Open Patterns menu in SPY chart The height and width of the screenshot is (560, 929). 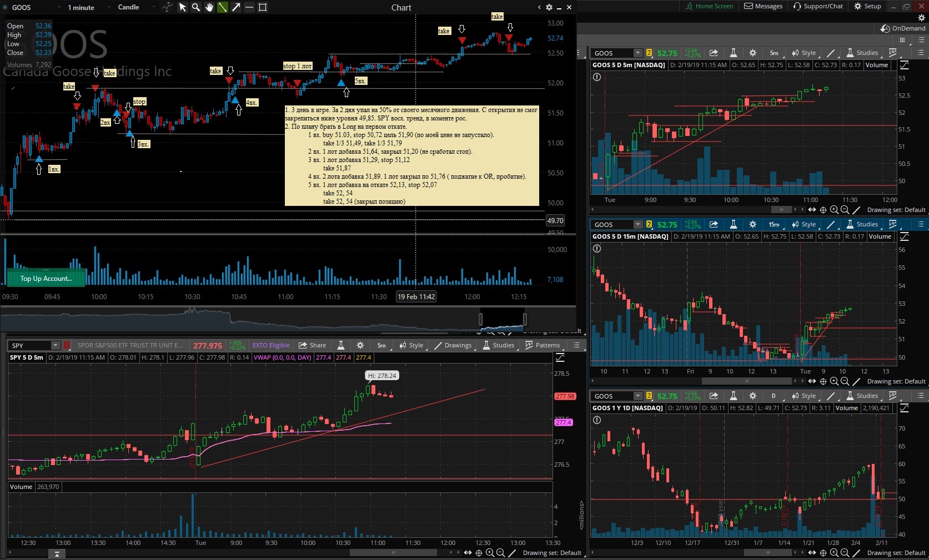[x=543, y=345]
